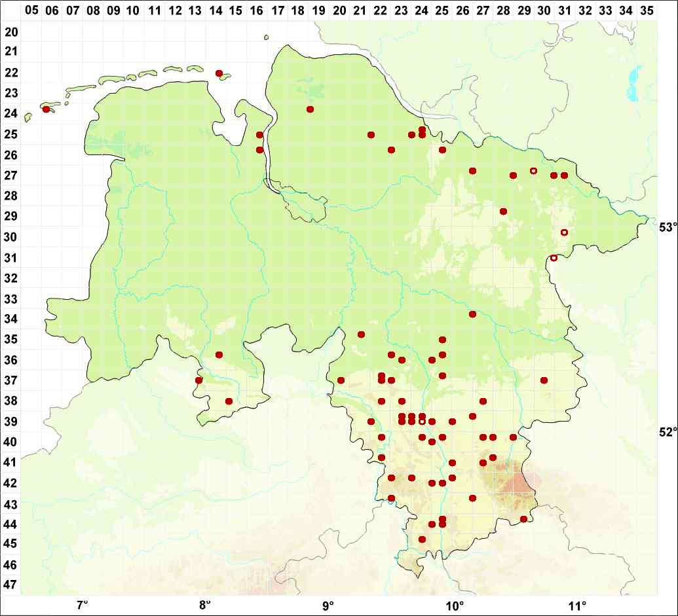Screen dimensions: 678x616
Task: Click the 8° longitude label
Action: [204, 604]
